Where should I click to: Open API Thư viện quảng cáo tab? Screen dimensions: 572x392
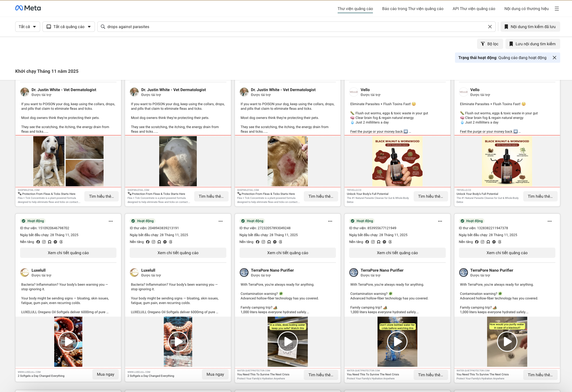pos(474,9)
